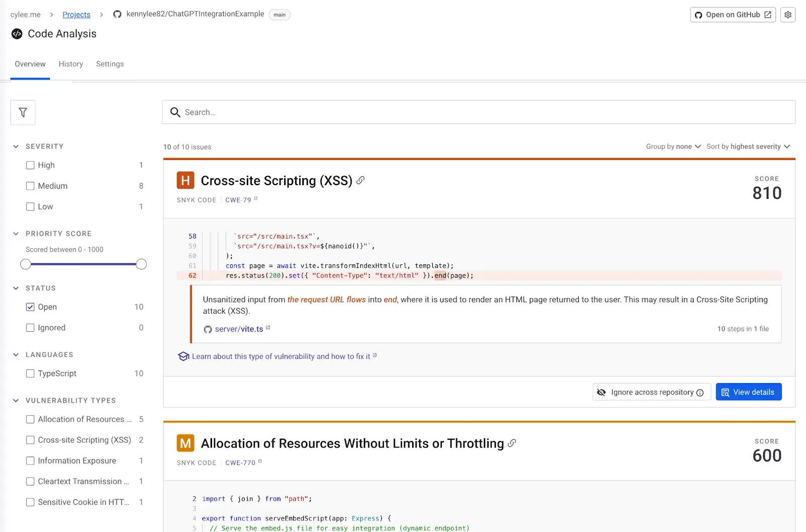Click link icon beside Allocation of Resources title
The height and width of the screenshot is (532, 806).
tap(512, 443)
